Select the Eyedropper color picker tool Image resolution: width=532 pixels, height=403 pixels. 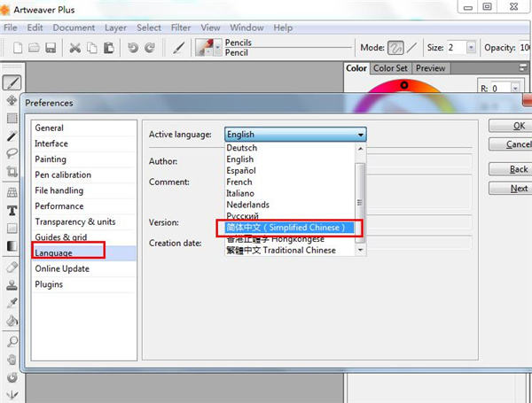pyautogui.click(x=12, y=303)
